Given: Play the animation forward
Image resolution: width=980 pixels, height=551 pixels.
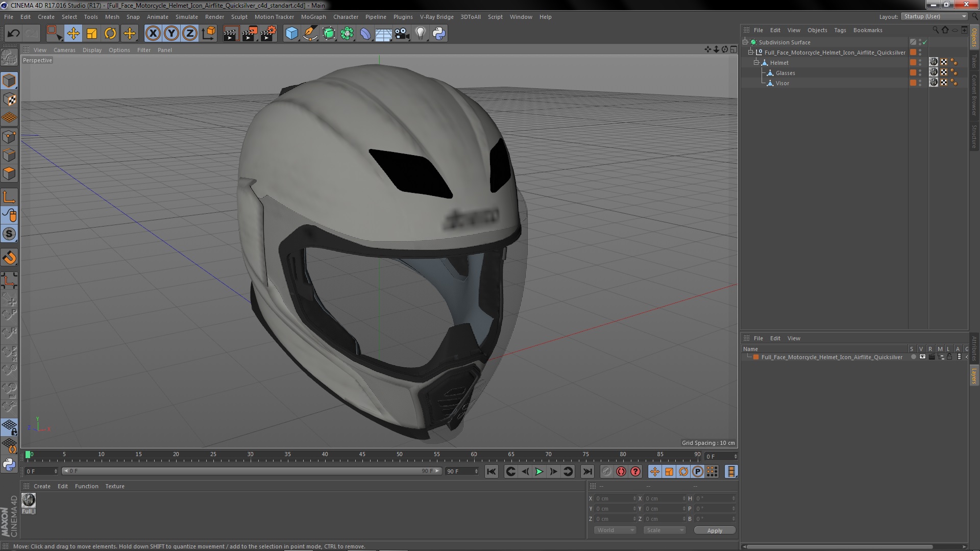Looking at the screenshot, I should 539,472.
